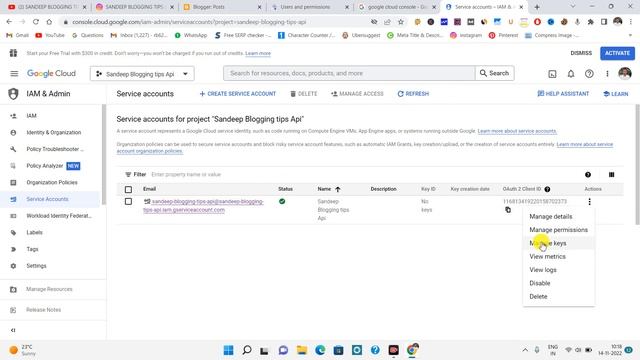
Task: Click the Search button in the search bar
Action: point(494,73)
